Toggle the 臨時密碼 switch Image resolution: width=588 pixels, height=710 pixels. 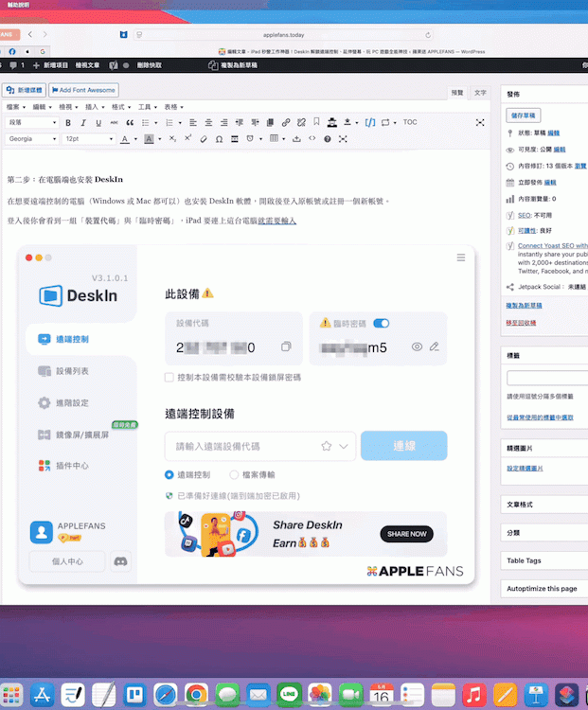382,323
